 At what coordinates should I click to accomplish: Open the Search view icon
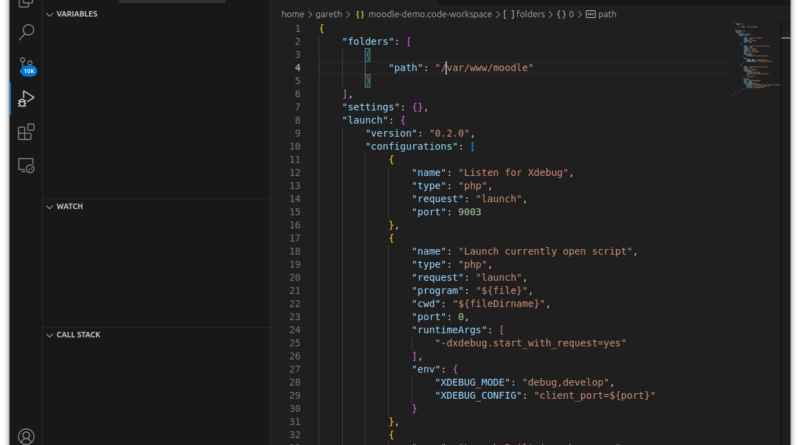coord(26,32)
